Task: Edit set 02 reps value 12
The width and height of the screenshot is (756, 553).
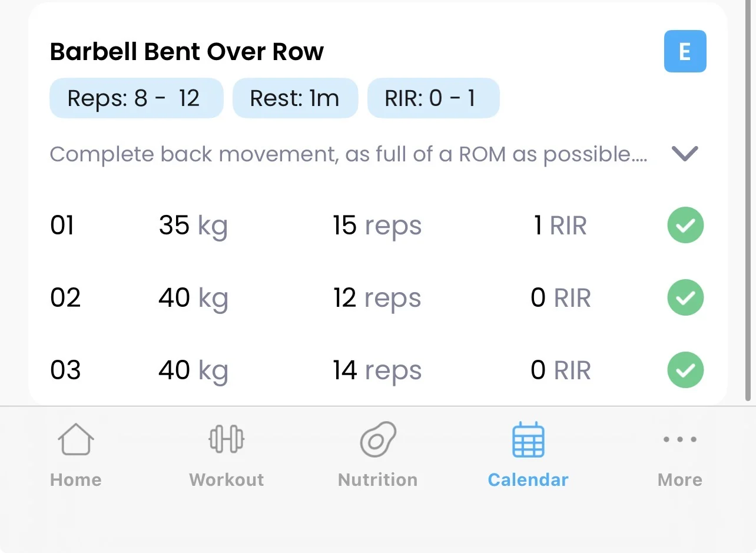Action: (x=377, y=298)
